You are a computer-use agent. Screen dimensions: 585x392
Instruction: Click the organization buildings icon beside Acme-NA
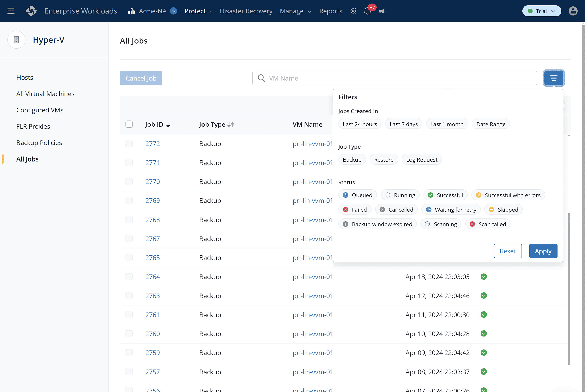coord(132,11)
